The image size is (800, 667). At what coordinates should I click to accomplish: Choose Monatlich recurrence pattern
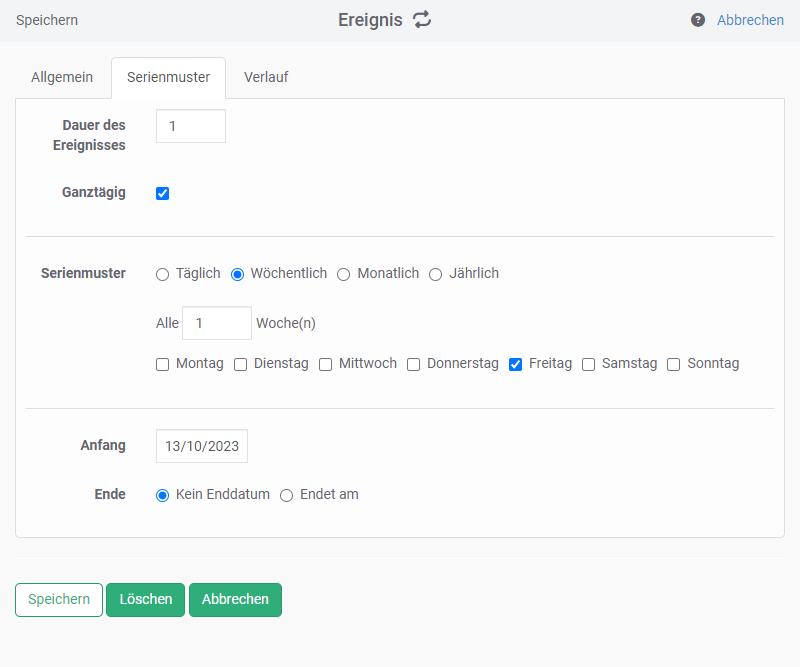344,274
